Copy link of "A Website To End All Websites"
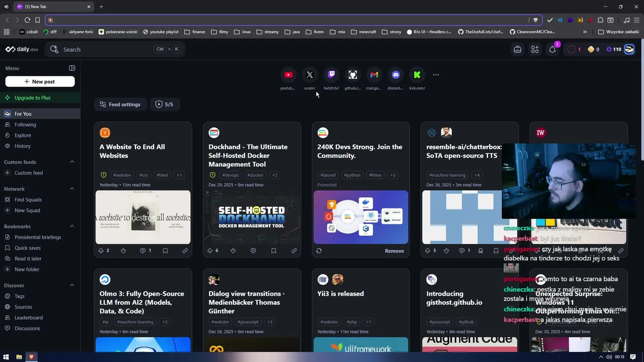Viewport: 644px width, 362px height. coord(185,250)
